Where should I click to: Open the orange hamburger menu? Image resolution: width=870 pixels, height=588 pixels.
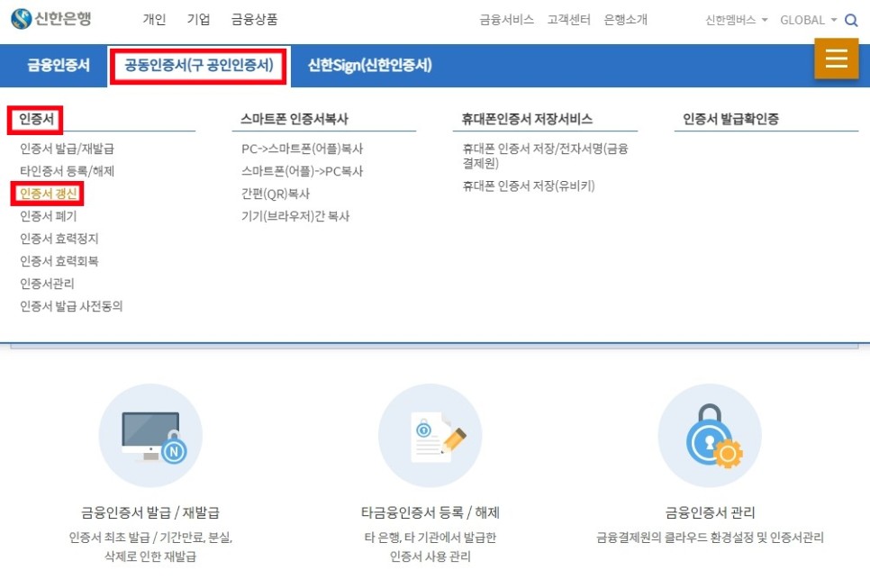[x=836, y=59]
